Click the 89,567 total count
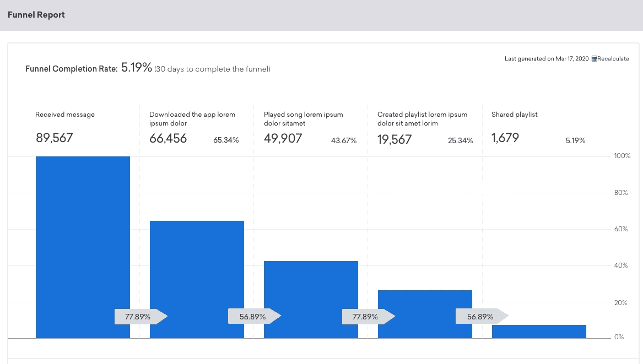The height and width of the screenshot is (364, 643). 54,138
